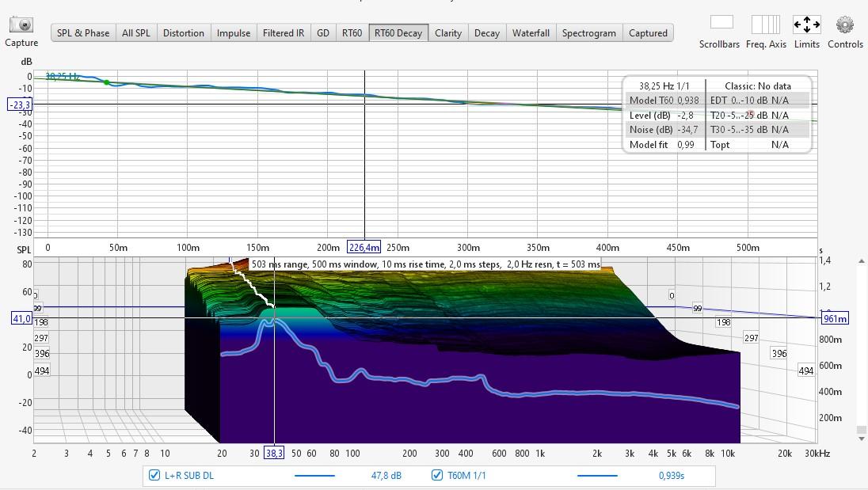Image resolution: width=868 pixels, height=490 pixels.
Task: Go to the Impulse graph tab
Action: 234,33
